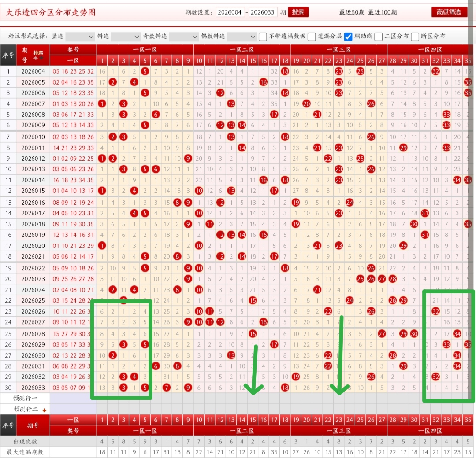Viewport: 476px width, 458px height.
Task: Click red ball 24 in row 2026016
Action: click(x=350, y=202)
